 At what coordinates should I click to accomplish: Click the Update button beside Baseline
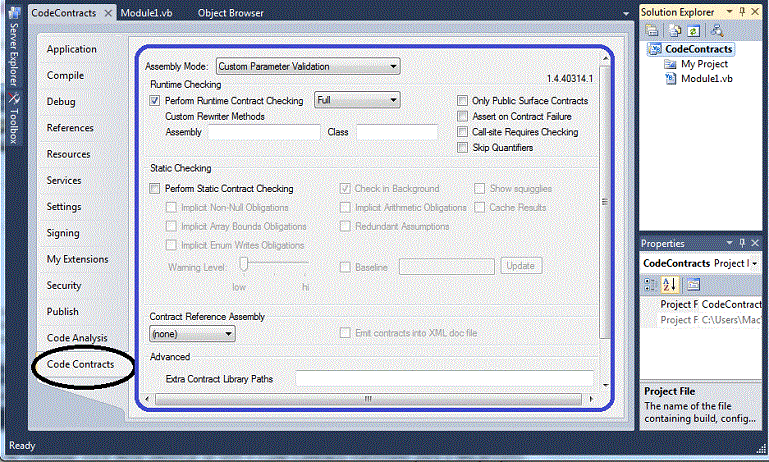coord(521,266)
